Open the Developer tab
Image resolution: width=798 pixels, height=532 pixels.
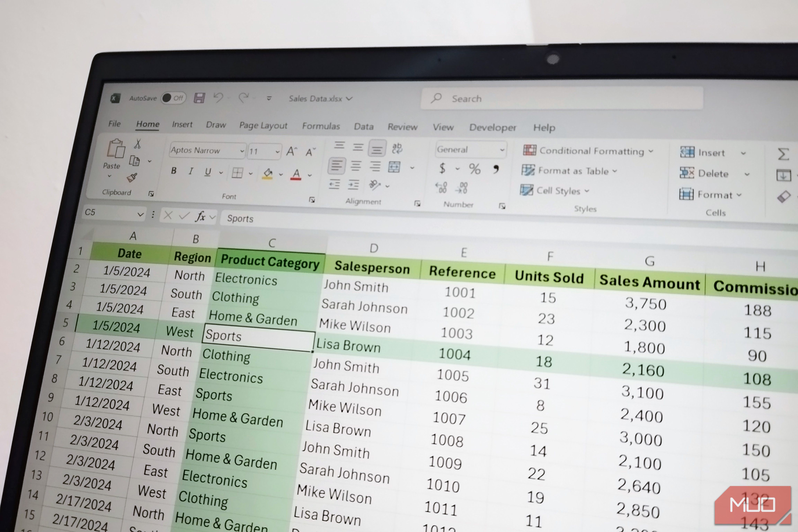pos(493,128)
